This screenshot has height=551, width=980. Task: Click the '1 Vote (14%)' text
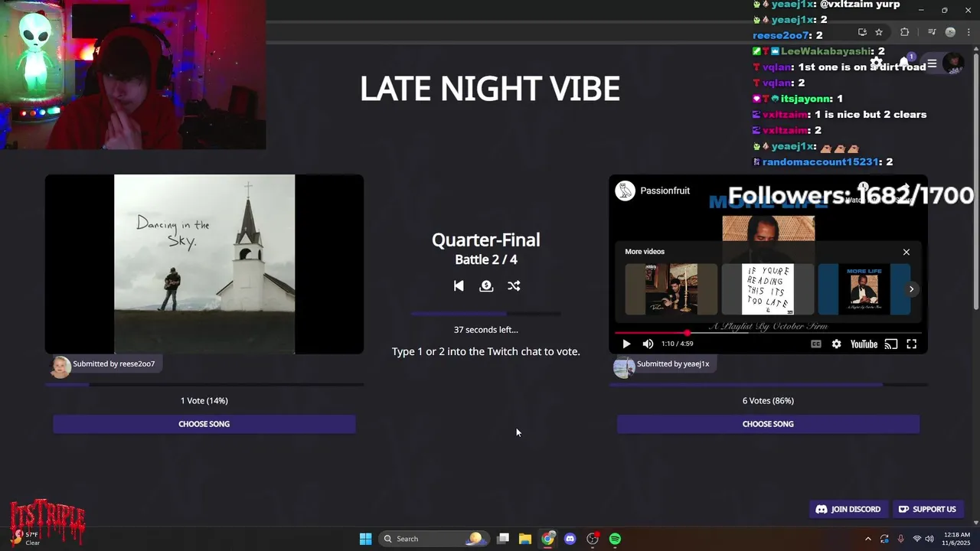tap(204, 400)
